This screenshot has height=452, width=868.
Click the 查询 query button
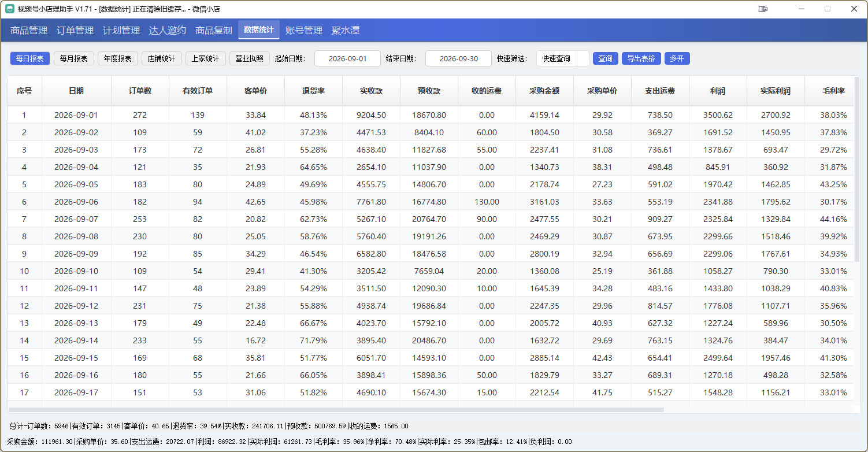point(606,58)
